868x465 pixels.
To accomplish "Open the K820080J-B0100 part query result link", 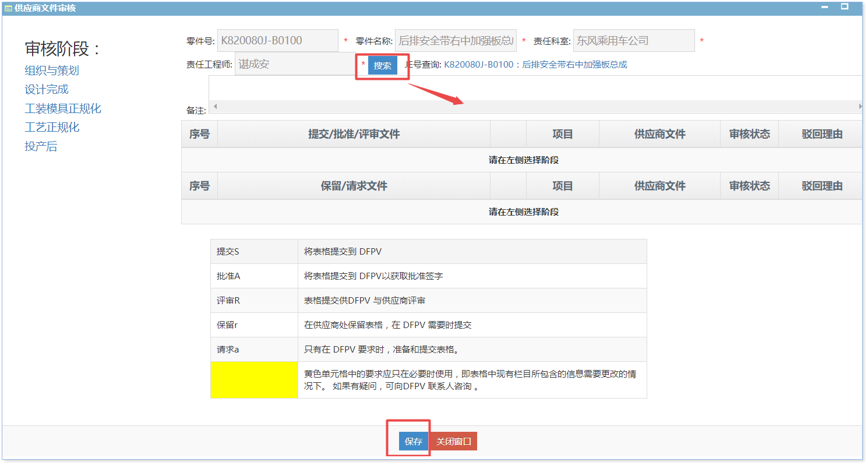I will click(x=535, y=65).
